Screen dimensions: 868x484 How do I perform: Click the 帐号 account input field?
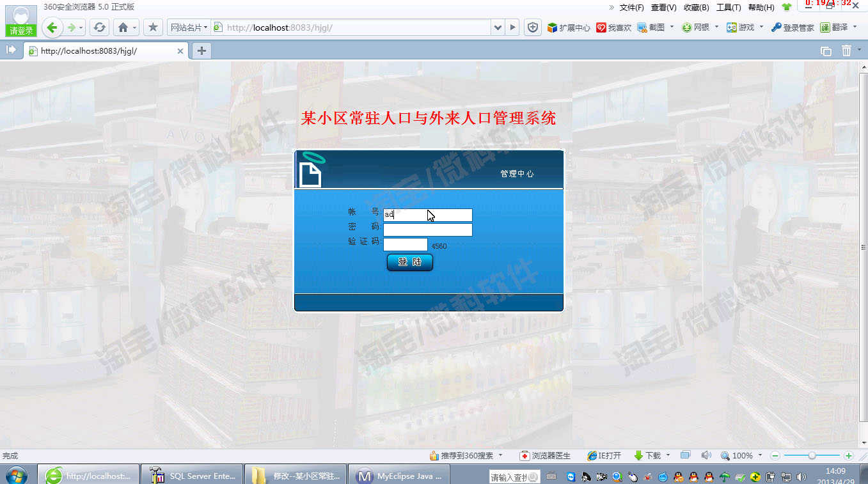[427, 215]
